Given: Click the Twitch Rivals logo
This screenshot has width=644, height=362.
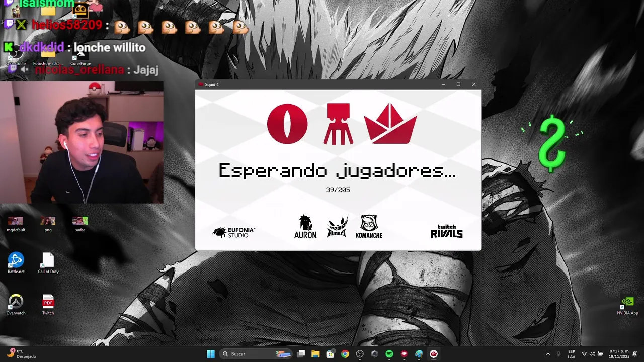Looking at the screenshot, I should tap(446, 231).
